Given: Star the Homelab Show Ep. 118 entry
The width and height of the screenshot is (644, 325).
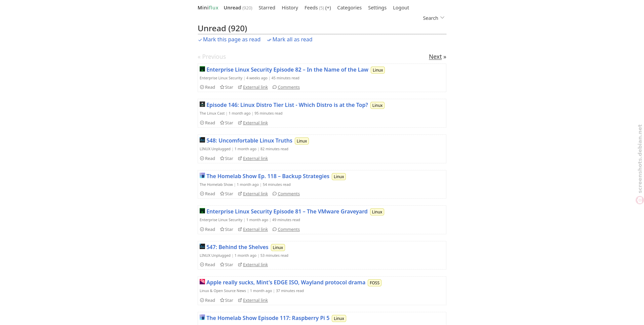Looking at the screenshot, I should click(x=227, y=194).
